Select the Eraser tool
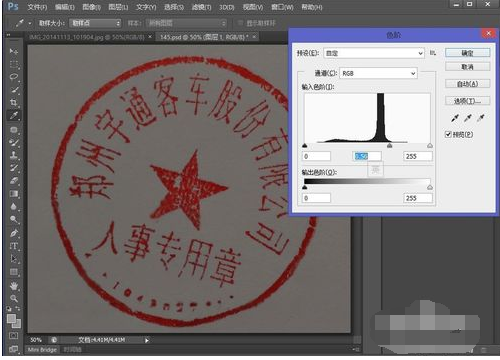This screenshot has width=500, height=360. click(14, 181)
